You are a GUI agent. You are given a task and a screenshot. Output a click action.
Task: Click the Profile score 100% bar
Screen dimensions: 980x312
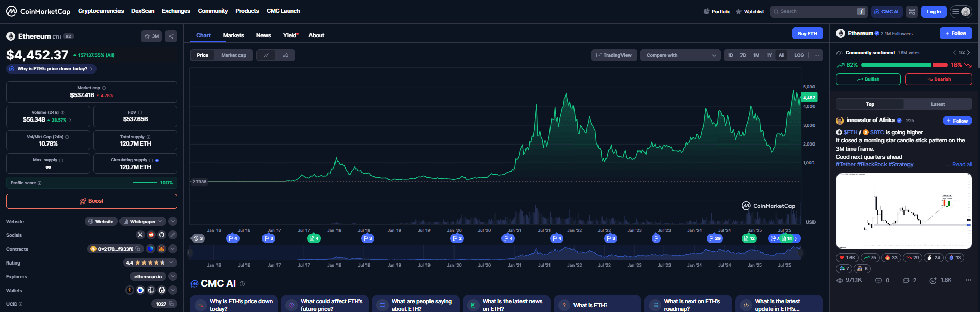91,183
